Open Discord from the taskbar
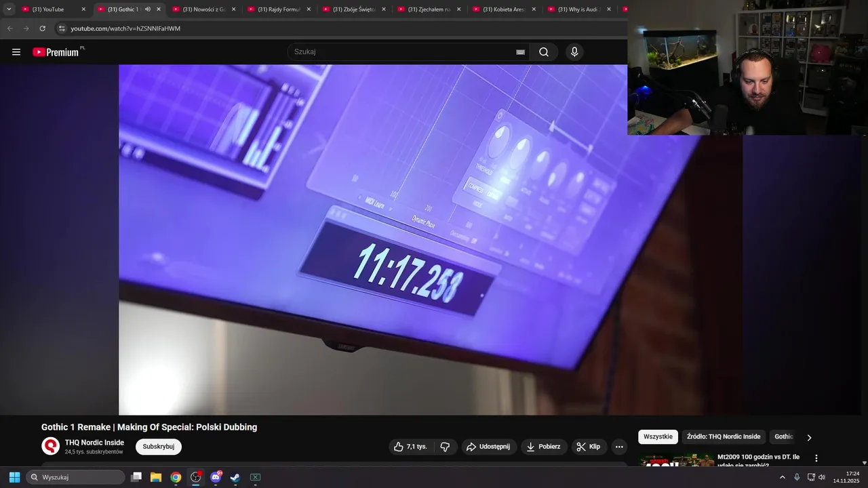The image size is (868, 488). click(216, 477)
